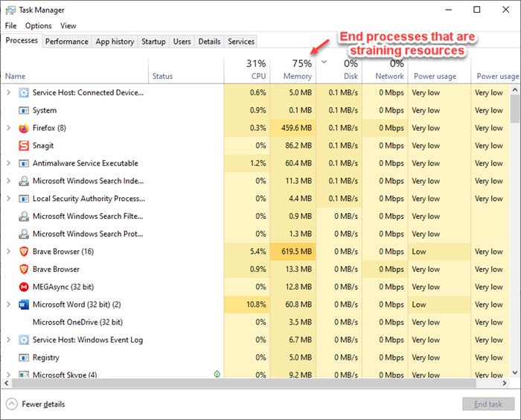
Task: Click the first Power usage column header
Action: click(x=439, y=70)
